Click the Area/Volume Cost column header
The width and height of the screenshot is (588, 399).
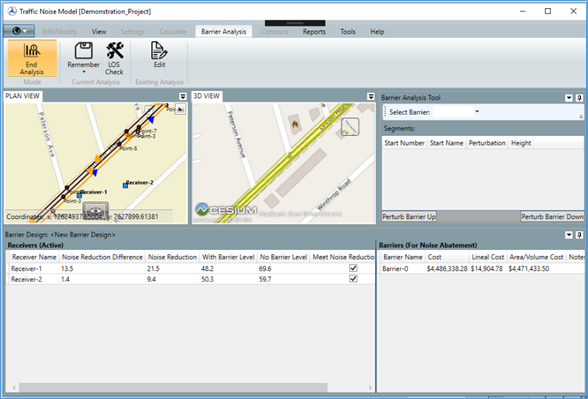coord(536,257)
